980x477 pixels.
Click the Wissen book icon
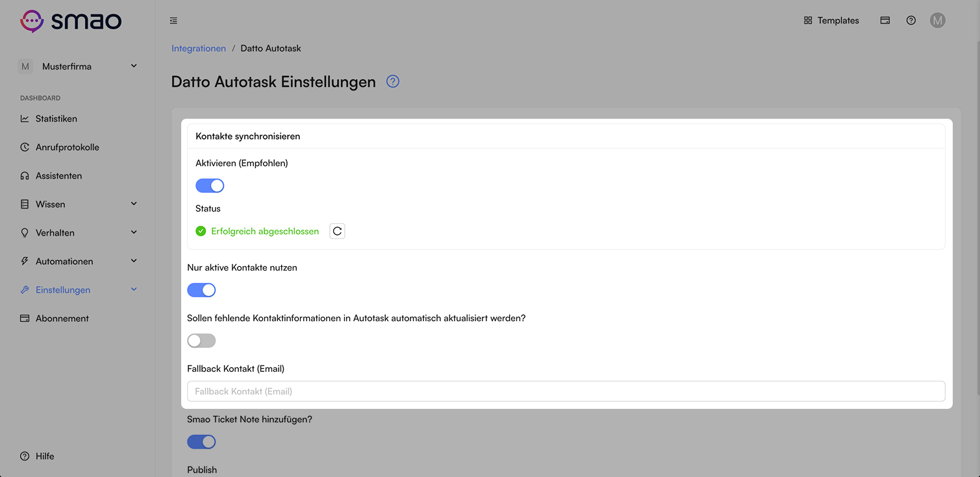pos(25,204)
